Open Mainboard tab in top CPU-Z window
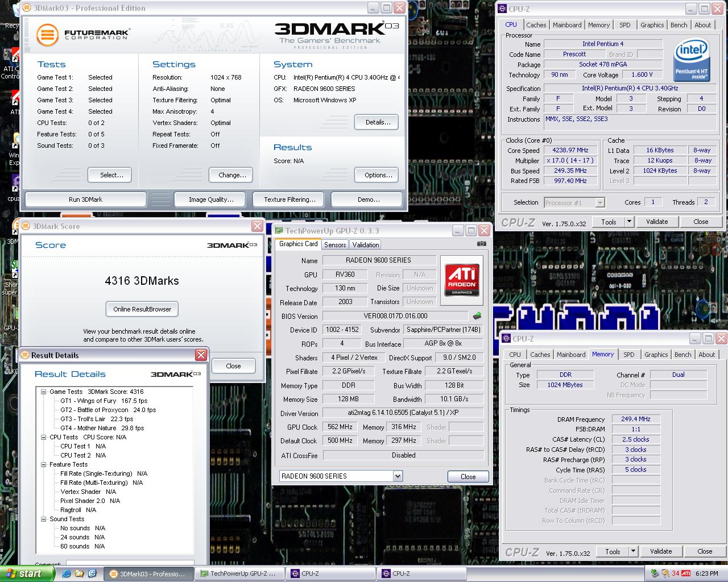728x582 pixels. [x=567, y=25]
